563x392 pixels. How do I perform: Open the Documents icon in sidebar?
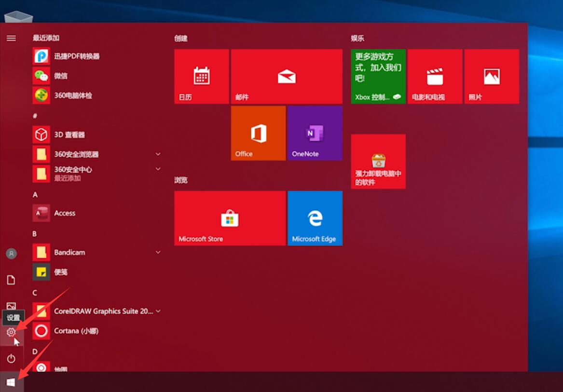[11, 280]
